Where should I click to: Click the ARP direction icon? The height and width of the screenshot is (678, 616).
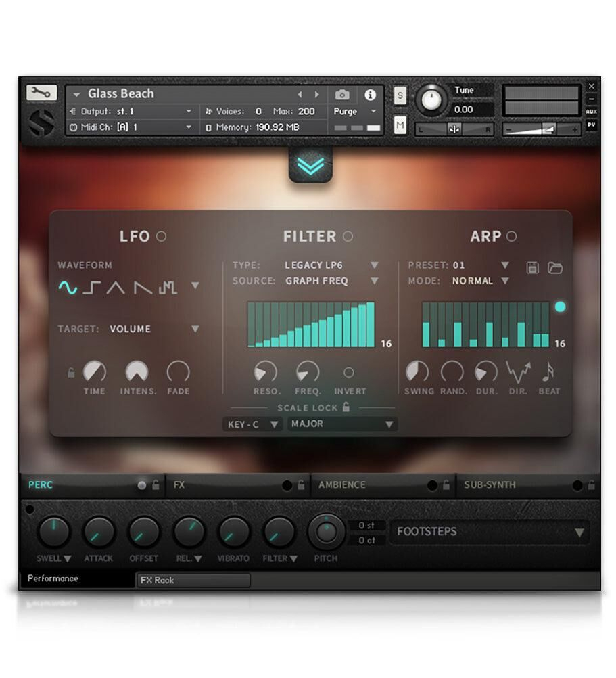coord(518,371)
